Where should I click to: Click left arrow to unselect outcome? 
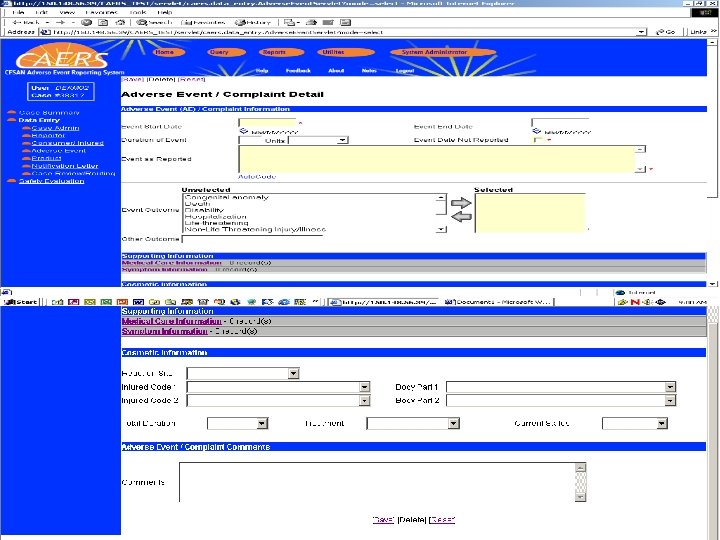461,216
